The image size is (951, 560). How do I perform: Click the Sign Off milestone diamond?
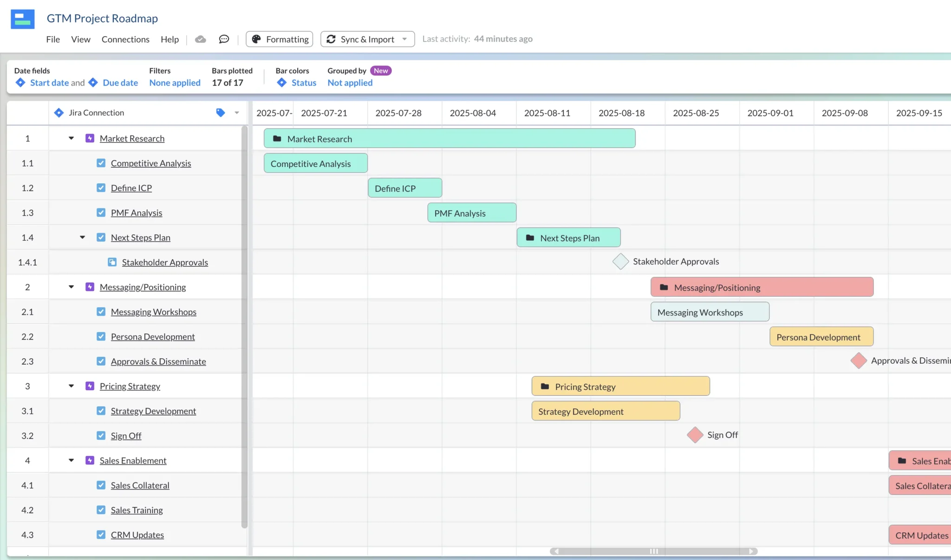coord(694,435)
